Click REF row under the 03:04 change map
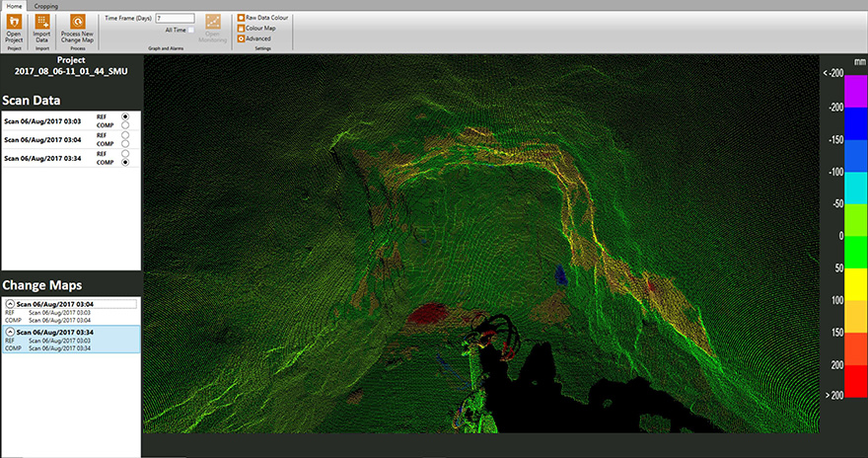 tap(47, 313)
